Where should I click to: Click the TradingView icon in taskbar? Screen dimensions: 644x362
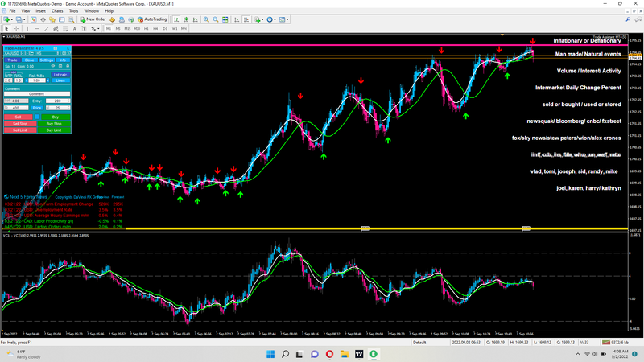coord(357,354)
